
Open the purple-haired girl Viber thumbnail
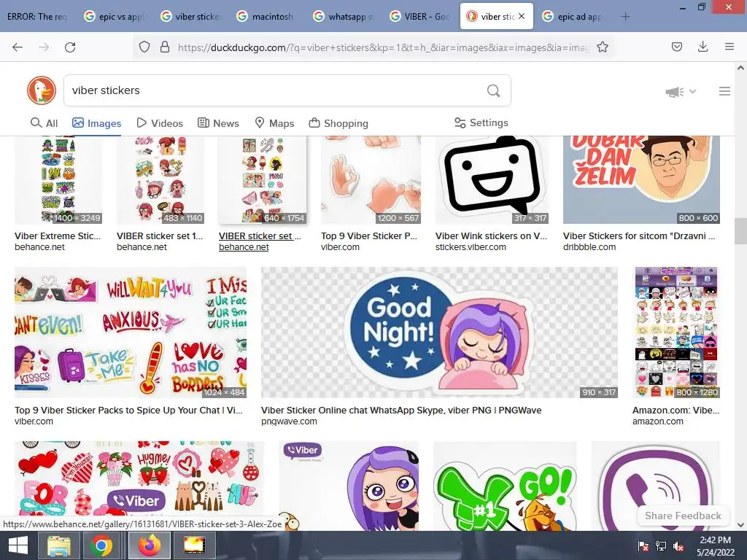pyautogui.click(x=349, y=486)
